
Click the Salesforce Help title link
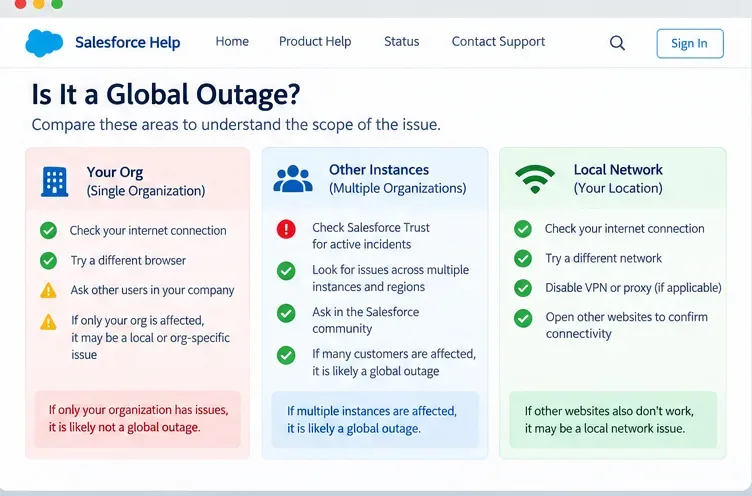tap(128, 43)
